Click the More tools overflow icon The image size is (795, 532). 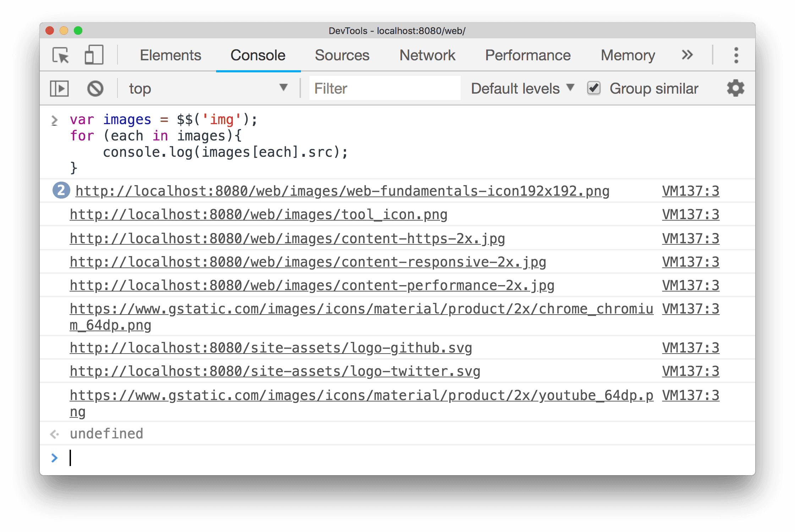pos(687,54)
